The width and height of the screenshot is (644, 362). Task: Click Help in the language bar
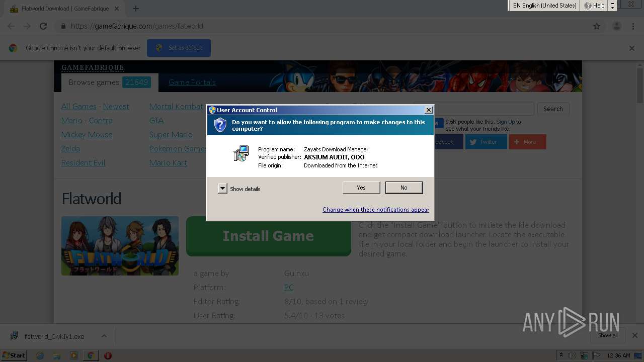[594, 6]
